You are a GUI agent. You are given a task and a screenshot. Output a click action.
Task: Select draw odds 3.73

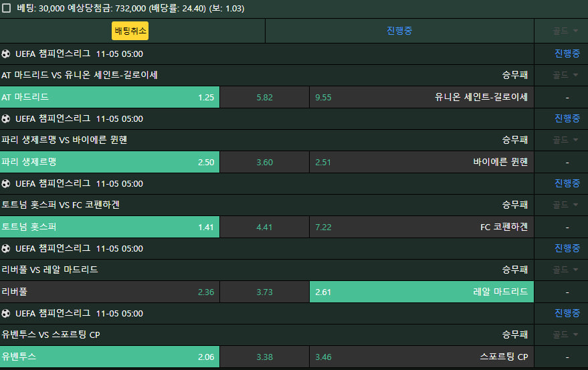pos(264,292)
